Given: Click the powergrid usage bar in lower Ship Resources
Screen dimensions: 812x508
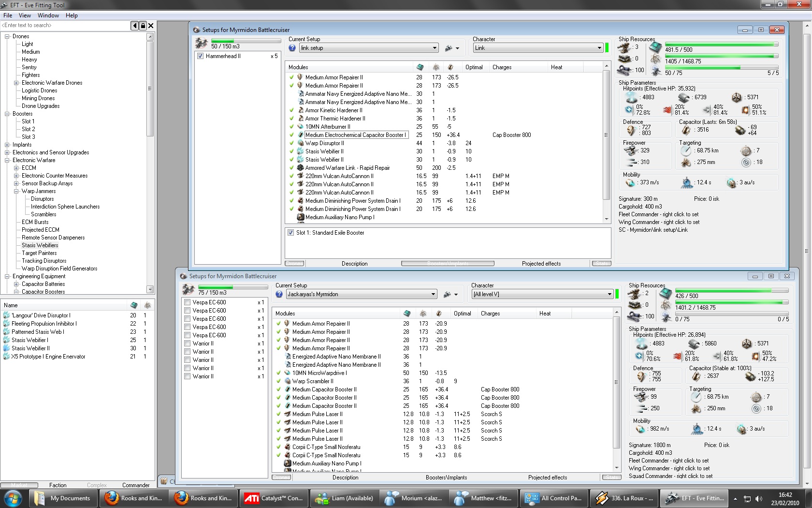Looking at the screenshot, I should [x=732, y=302].
